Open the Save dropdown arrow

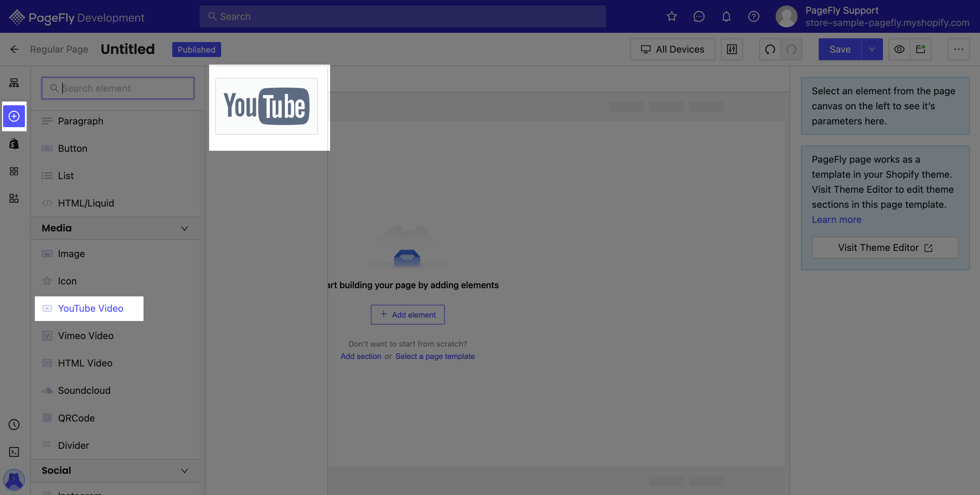(x=872, y=49)
